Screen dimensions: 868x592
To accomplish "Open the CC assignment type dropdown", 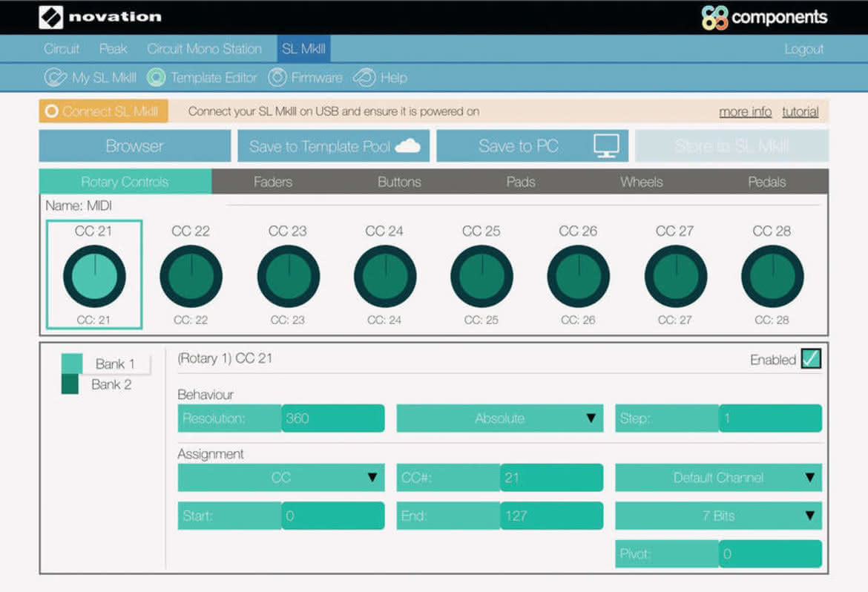I will coord(281,477).
